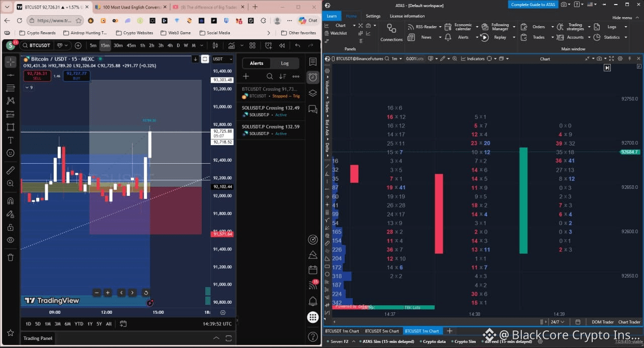Open the bar replay rewind icon
Viewport: 644px width, 348px height.
(282, 45)
